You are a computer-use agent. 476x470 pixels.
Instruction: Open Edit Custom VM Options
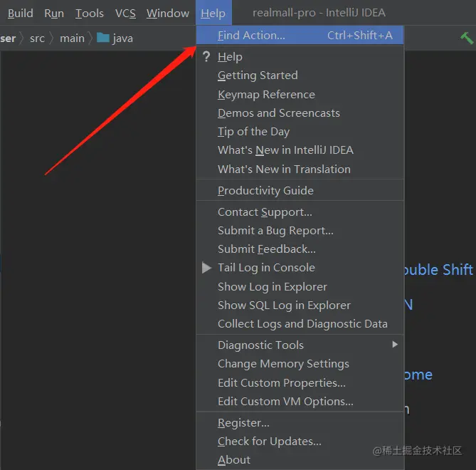click(x=300, y=402)
